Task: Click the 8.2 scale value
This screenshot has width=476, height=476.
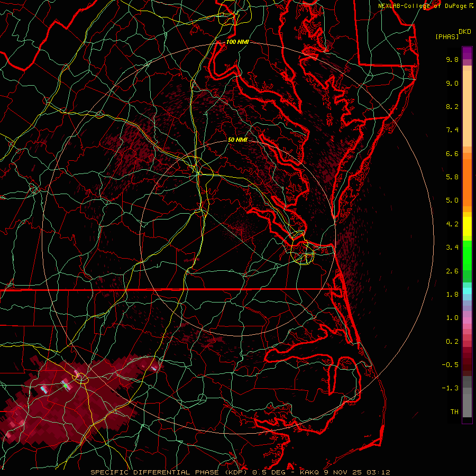Action: [452, 106]
